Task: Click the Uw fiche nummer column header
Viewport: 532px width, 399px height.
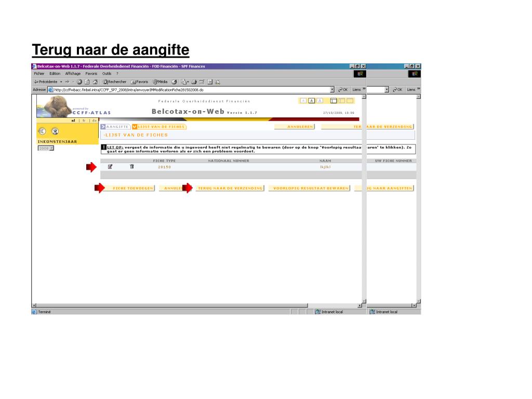Action: [393, 161]
